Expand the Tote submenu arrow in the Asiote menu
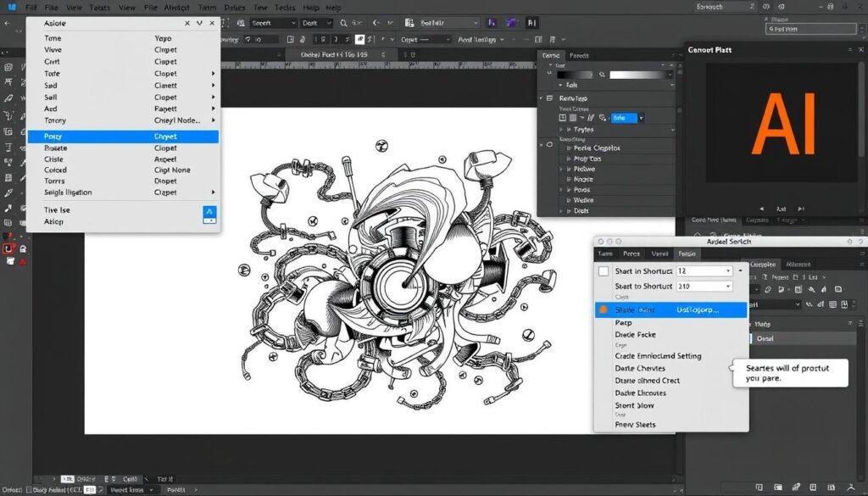This screenshot has height=496, width=868. pyautogui.click(x=213, y=74)
